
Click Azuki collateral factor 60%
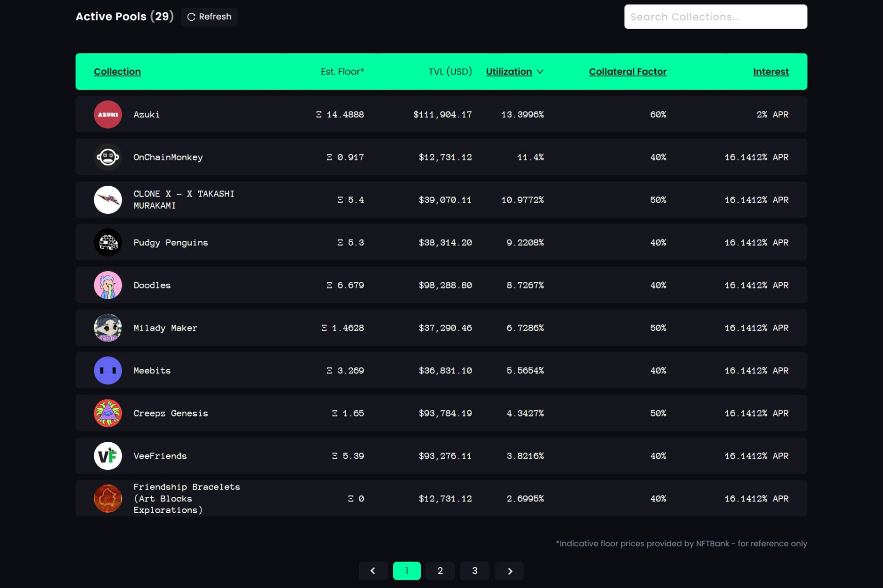click(658, 114)
